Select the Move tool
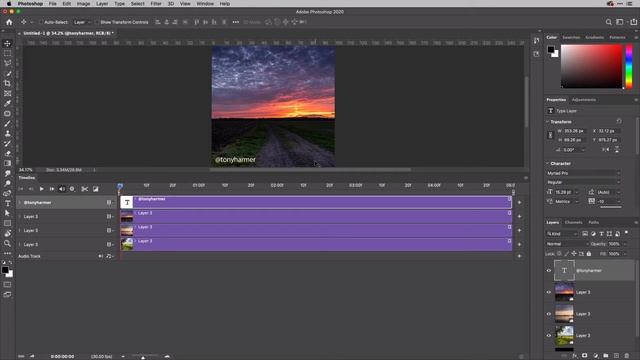This screenshot has width=640, height=360. pyautogui.click(x=7, y=43)
